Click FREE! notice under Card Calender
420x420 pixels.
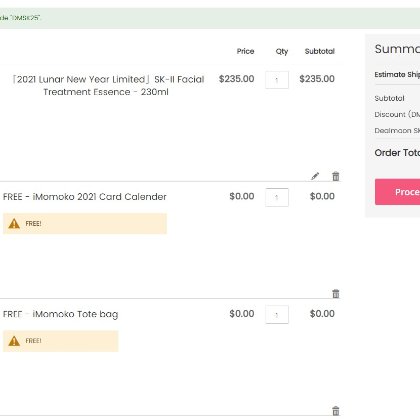pos(85,224)
